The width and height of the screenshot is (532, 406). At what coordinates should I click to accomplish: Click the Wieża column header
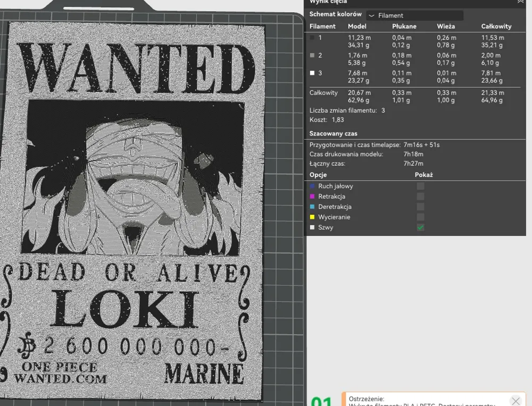446,27
